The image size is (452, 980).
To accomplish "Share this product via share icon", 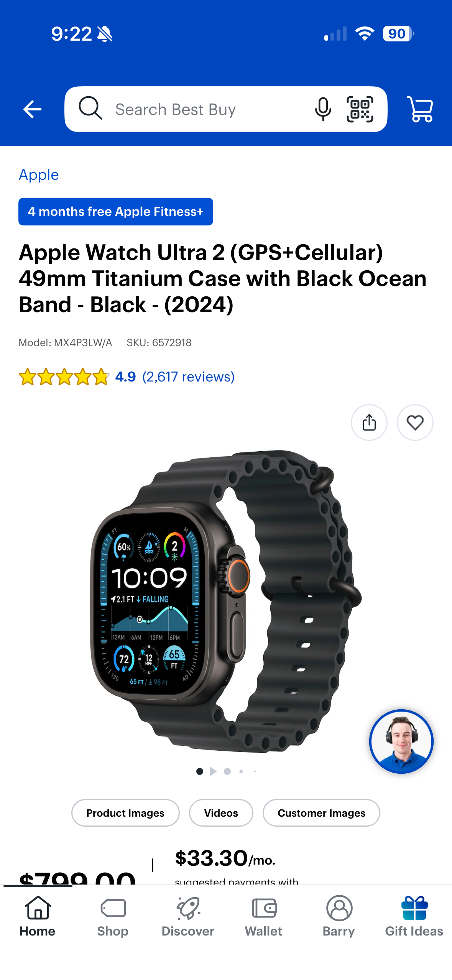I will [x=369, y=423].
